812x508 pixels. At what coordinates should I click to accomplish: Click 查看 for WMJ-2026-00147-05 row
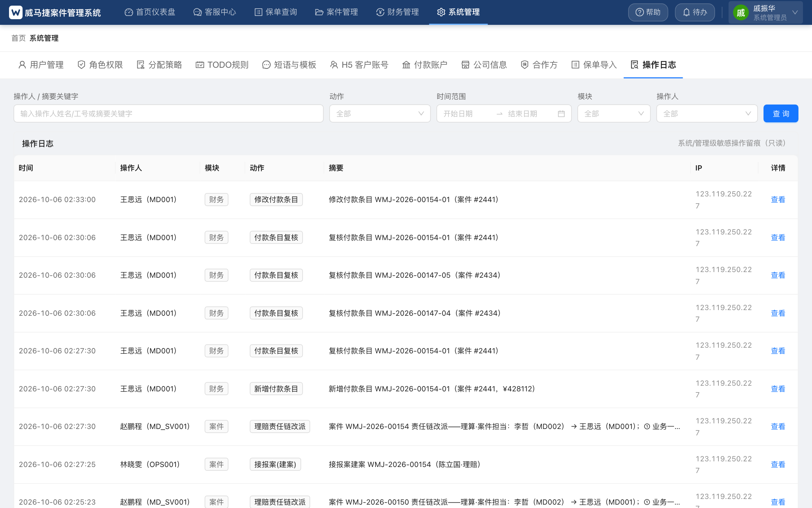point(778,275)
